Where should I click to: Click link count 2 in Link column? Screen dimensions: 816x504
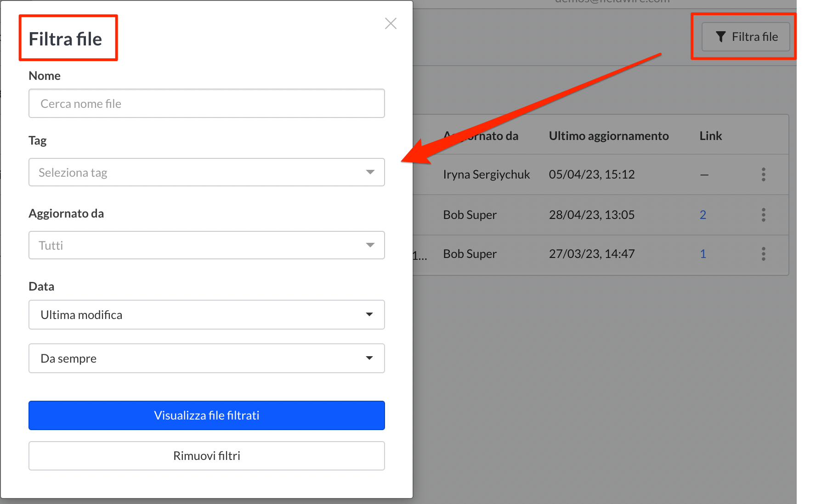tap(703, 215)
